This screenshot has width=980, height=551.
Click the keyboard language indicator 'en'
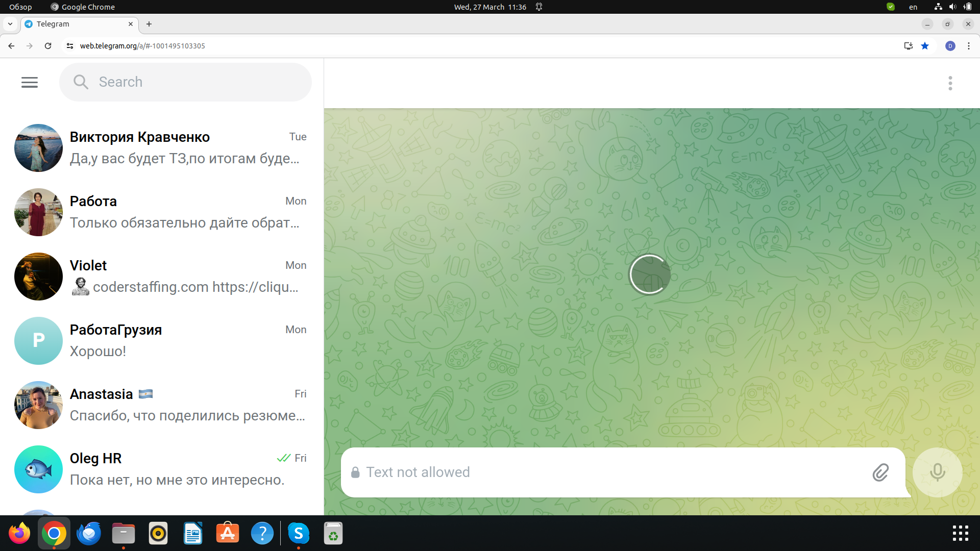(912, 7)
